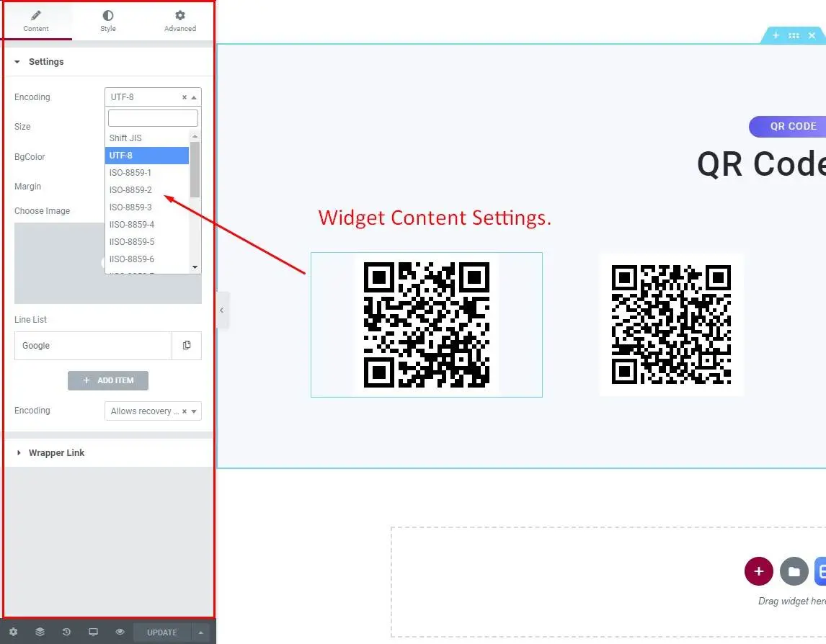This screenshot has height=644, width=826.
Task: Click the encoding list scroll-down arrow
Action: [x=195, y=267]
